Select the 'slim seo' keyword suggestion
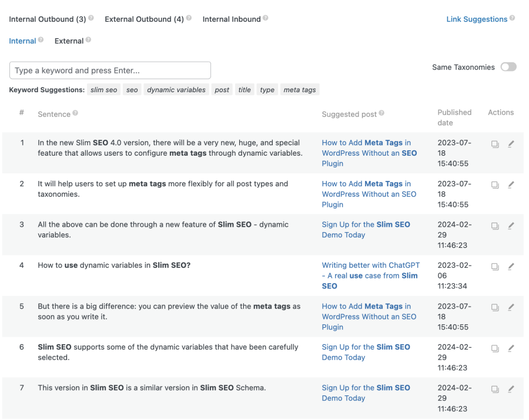529x420 pixels. [103, 90]
